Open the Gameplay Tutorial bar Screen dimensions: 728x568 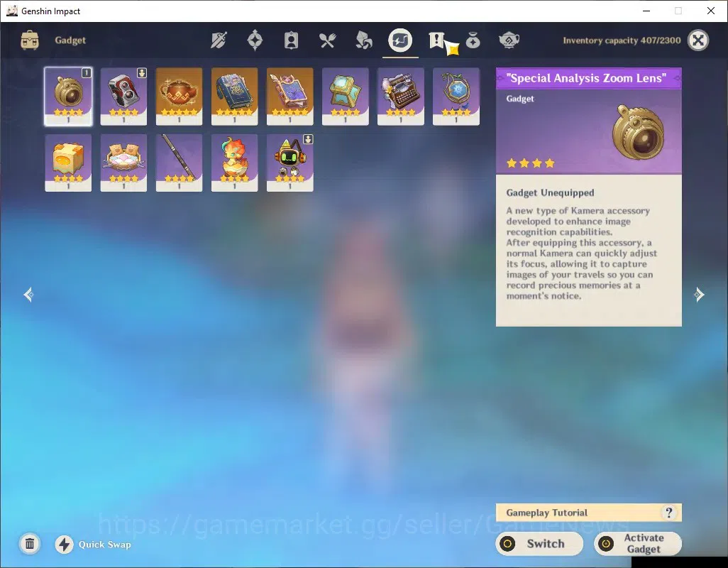(x=589, y=513)
